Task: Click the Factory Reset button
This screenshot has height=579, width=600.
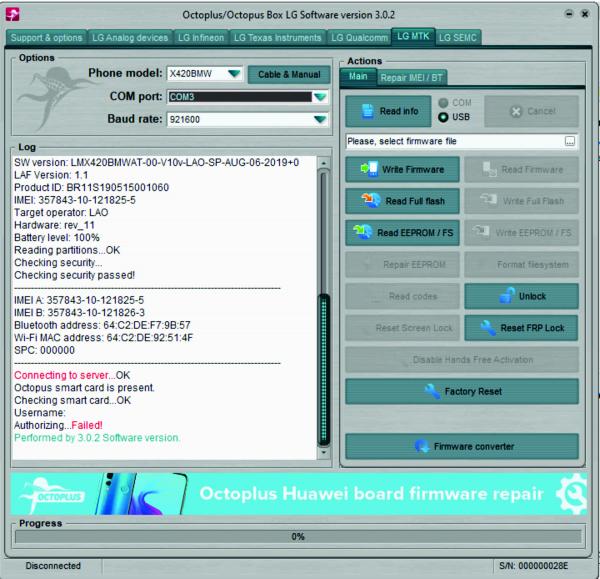Action: coord(462,391)
